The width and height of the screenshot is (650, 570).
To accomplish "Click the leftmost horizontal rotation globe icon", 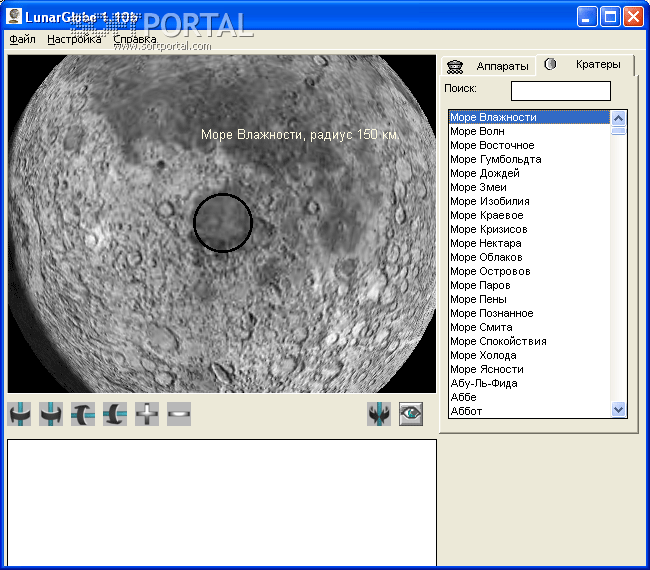I will click(x=19, y=414).
